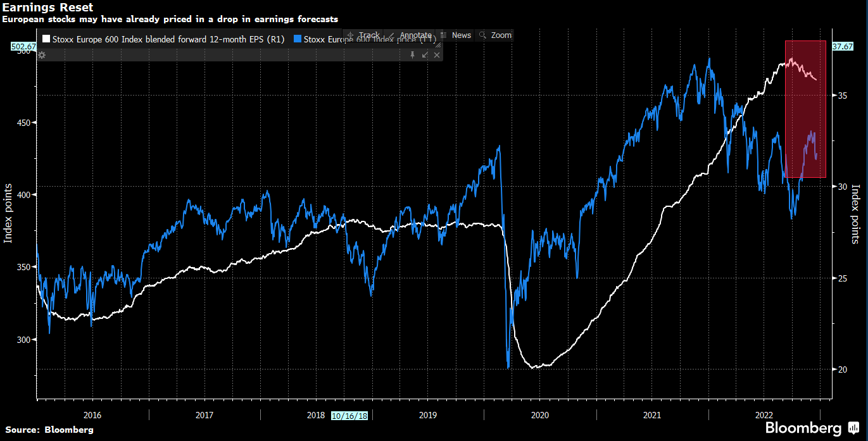Click the 502.67 left axis value tag
This screenshot has width=868, height=441.
click(23, 46)
